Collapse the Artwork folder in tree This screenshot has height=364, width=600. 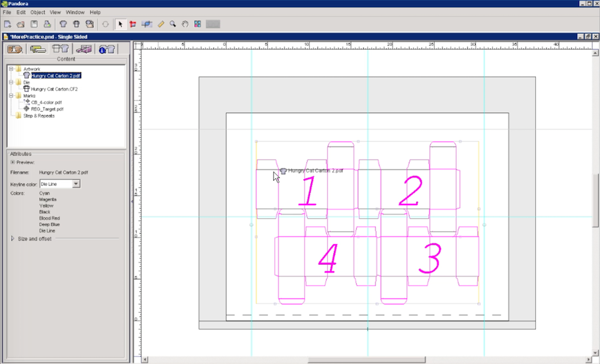[11, 69]
